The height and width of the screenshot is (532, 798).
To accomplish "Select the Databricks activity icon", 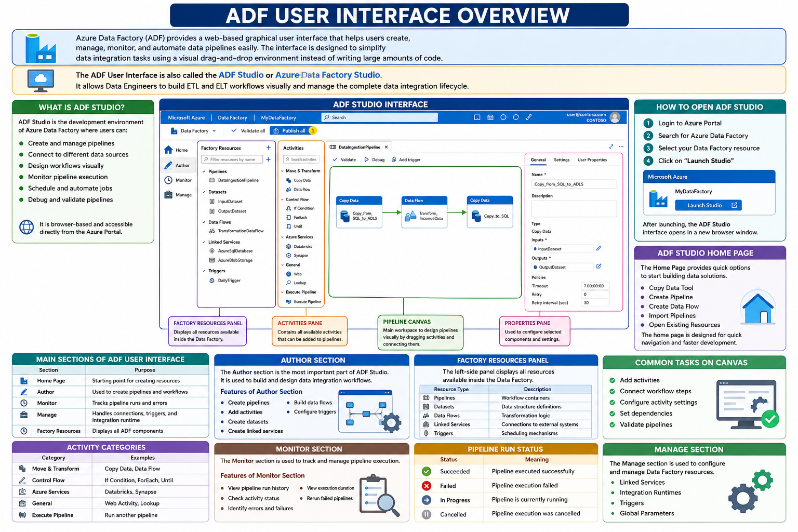I will (289, 247).
